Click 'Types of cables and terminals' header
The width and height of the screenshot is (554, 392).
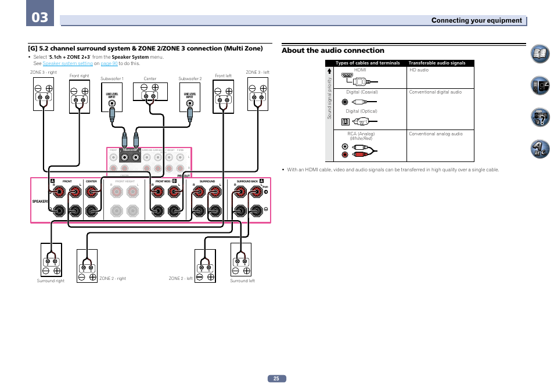coord(368,63)
